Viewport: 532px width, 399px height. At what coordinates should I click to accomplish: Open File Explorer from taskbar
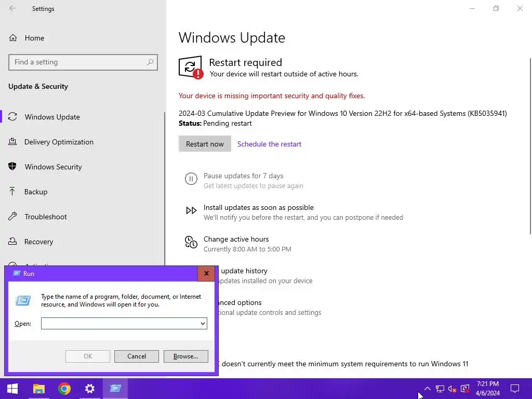(38, 389)
